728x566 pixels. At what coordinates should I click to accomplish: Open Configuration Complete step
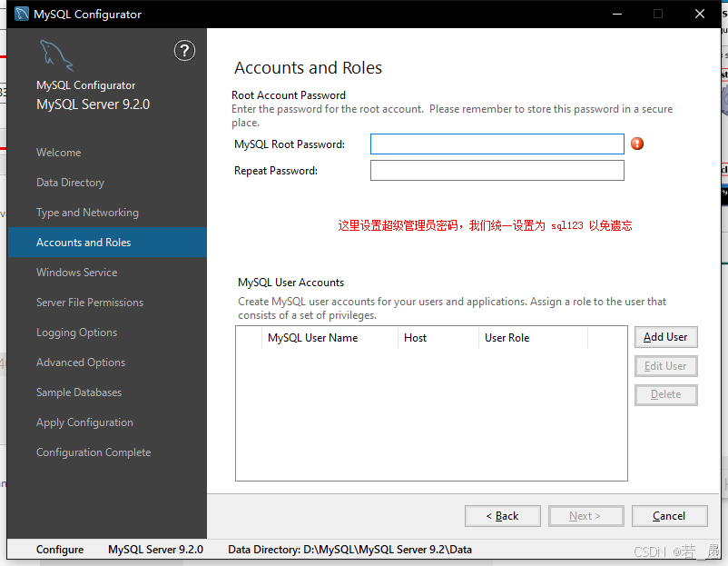click(x=93, y=452)
